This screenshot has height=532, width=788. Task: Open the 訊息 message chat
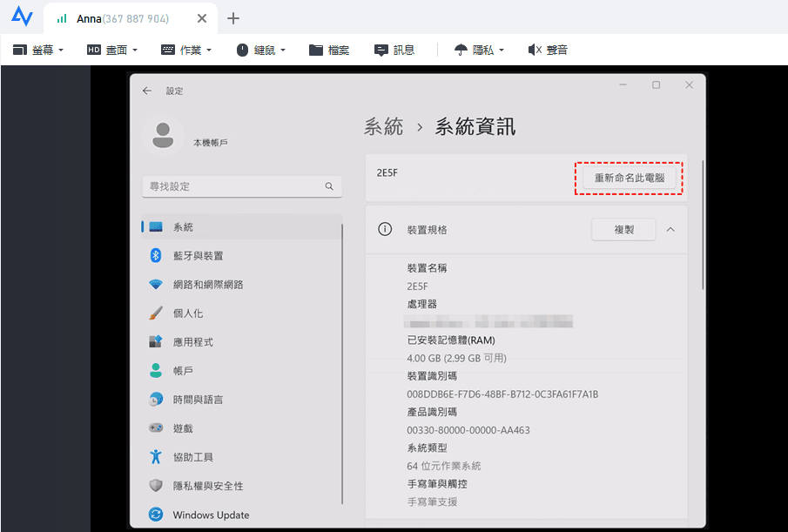(x=394, y=50)
